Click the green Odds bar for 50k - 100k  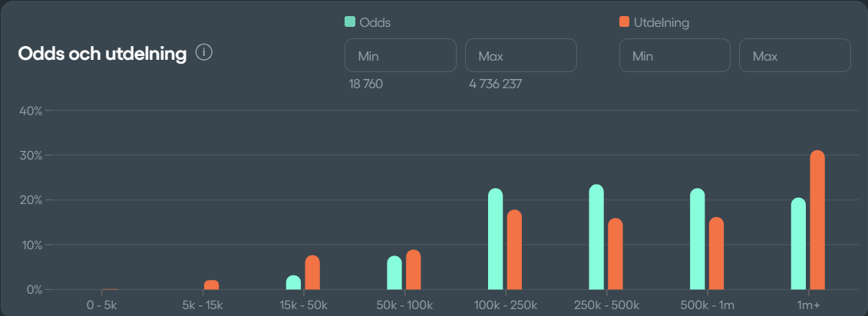394,273
